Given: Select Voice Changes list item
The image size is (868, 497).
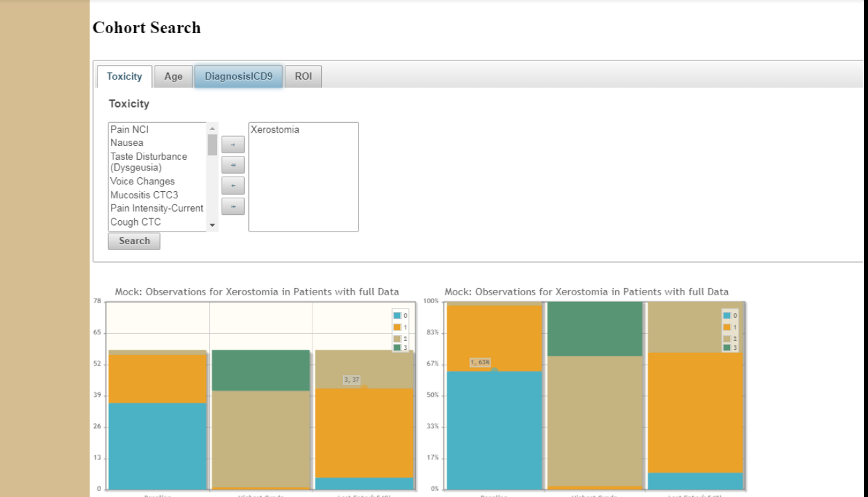Looking at the screenshot, I should pos(143,181).
